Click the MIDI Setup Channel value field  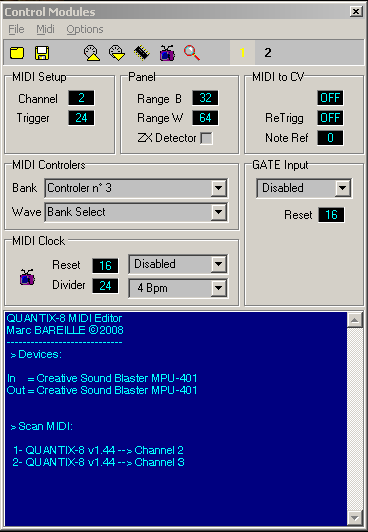click(x=81, y=98)
